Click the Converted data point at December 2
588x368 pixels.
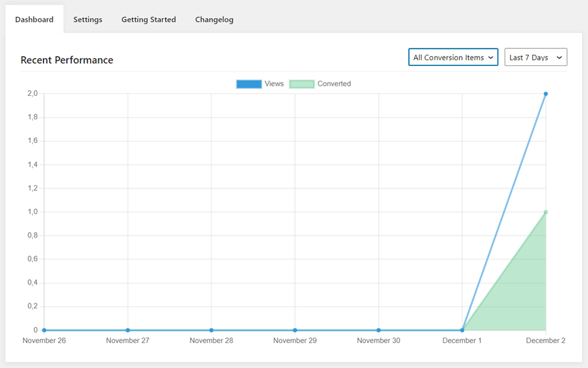pos(546,212)
